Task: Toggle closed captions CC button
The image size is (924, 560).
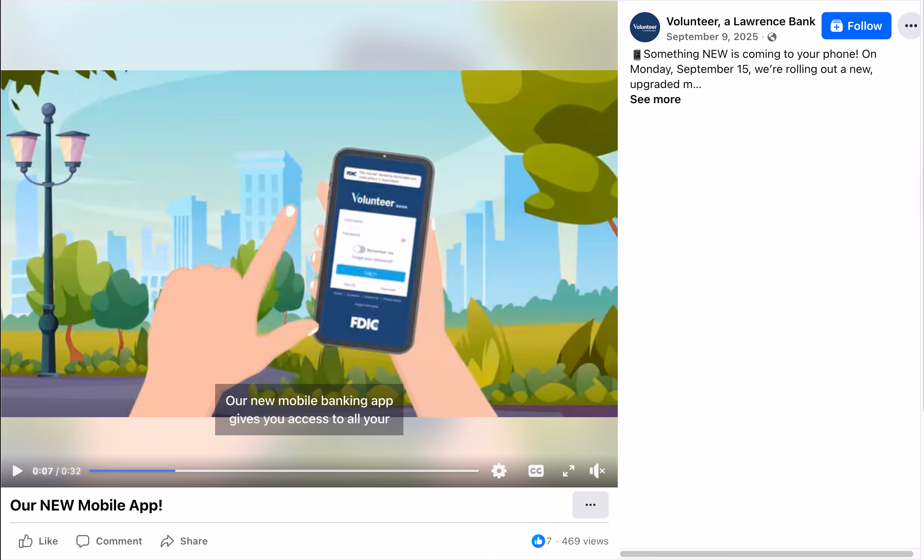Action: [x=536, y=471]
